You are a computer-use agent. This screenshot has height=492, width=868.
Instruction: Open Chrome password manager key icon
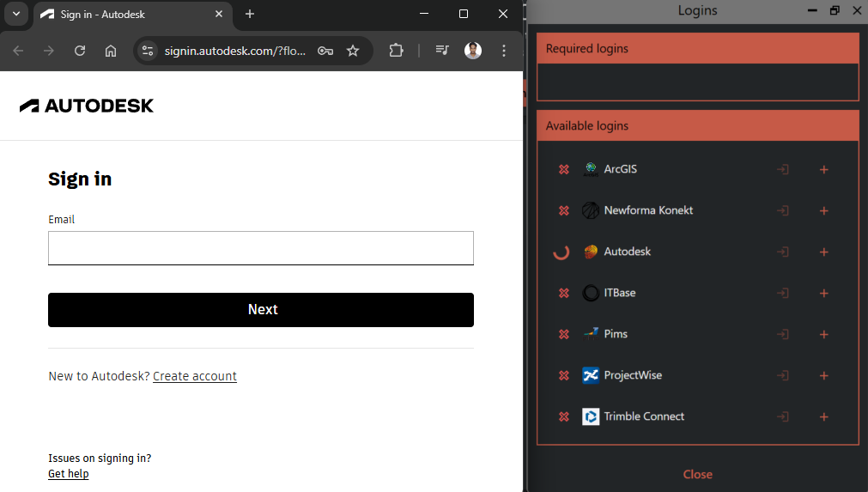(325, 51)
